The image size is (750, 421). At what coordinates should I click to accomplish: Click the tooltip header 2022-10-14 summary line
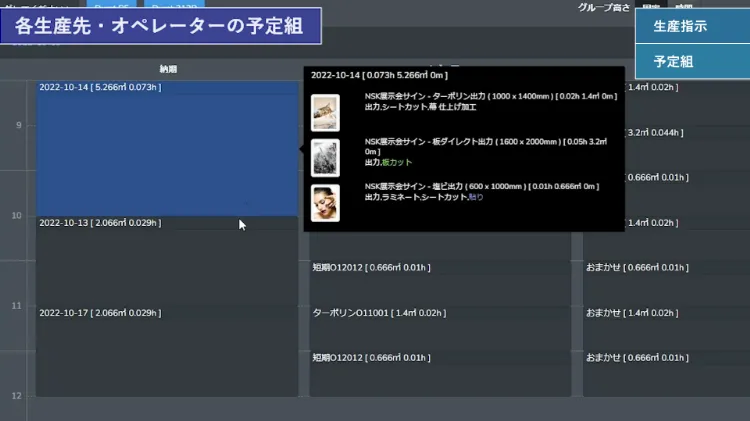(379, 75)
